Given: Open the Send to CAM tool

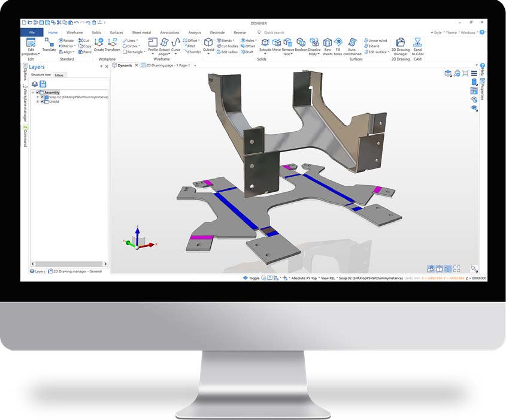Looking at the screenshot, I should 417,43.
